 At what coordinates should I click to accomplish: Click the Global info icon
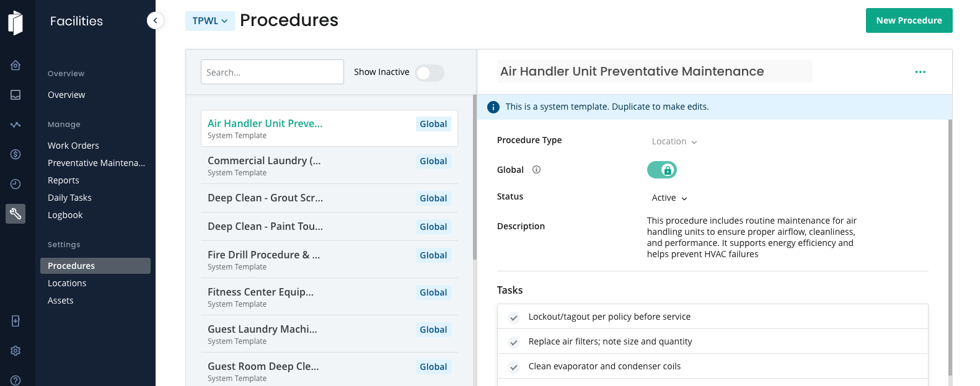pos(537,170)
